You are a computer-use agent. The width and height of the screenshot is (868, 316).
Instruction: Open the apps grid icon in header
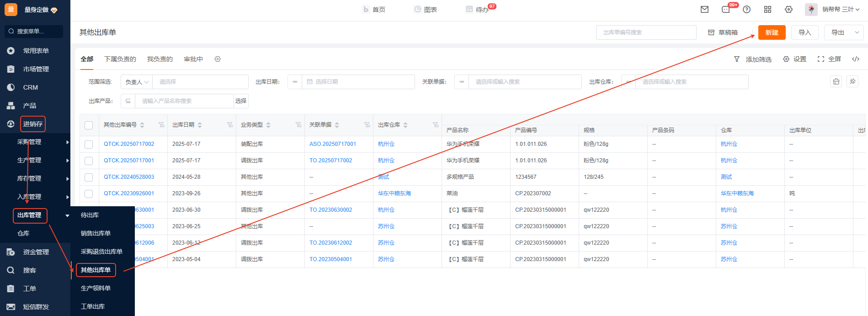click(x=767, y=10)
